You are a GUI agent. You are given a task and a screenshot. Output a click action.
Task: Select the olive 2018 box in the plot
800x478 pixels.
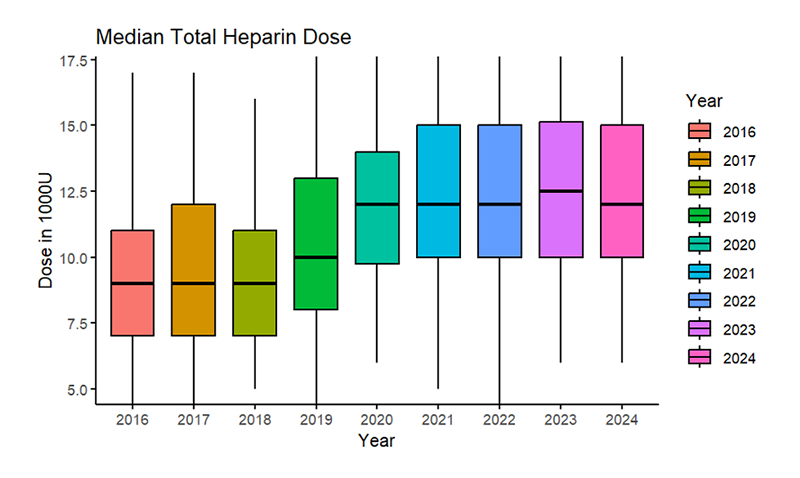click(255, 283)
